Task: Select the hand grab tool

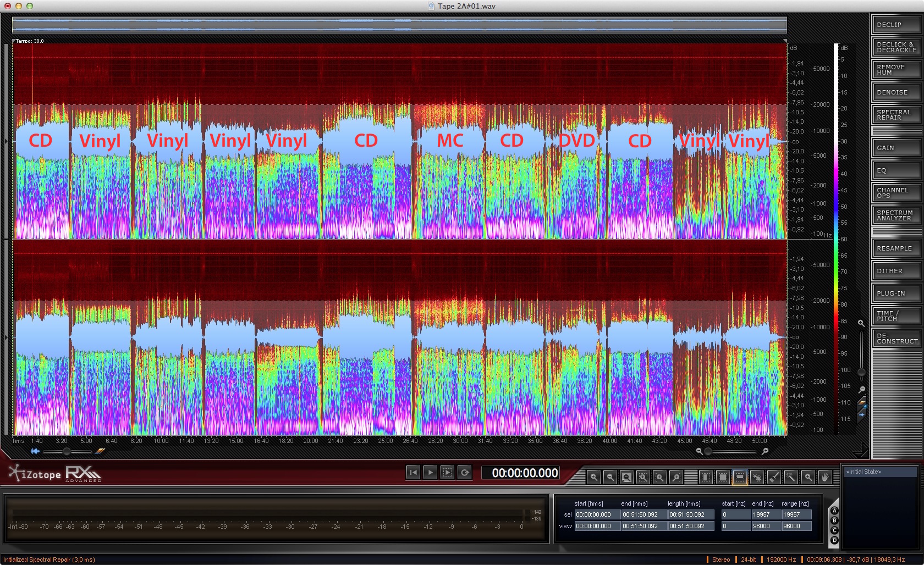Action: 824,477
